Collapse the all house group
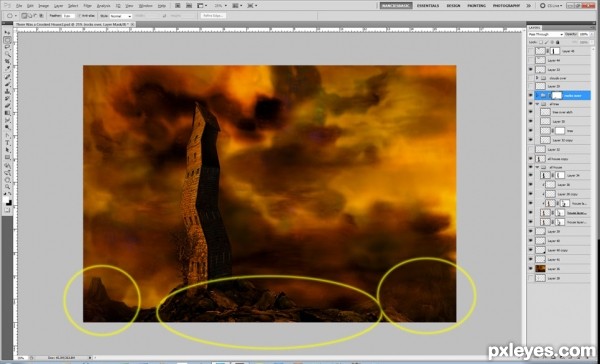The image size is (600, 364). (537, 168)
